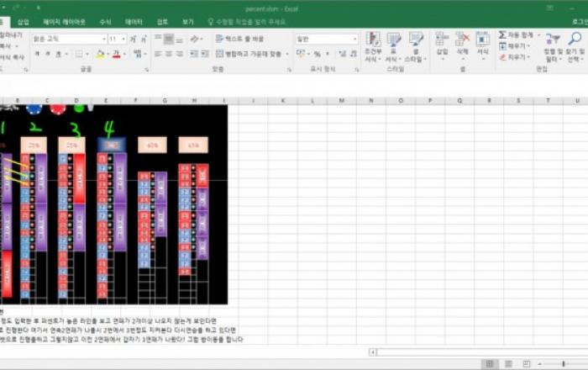Image resolution: width=588 pixels, height=370 pixels.
Task: Switch to Page Layout view in status bar
Action: point(508,363)
